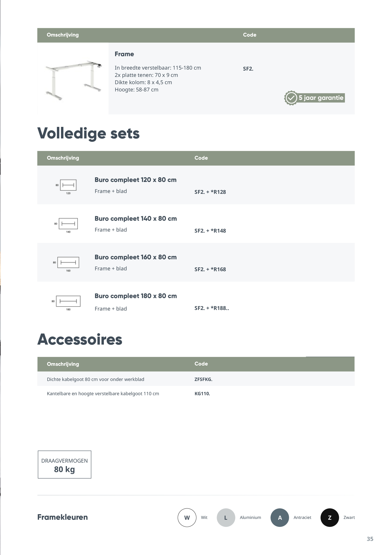Click the guarantee checkmark seal icon
392x555 pixels.
pyautogui.click(x=291, y=98)
